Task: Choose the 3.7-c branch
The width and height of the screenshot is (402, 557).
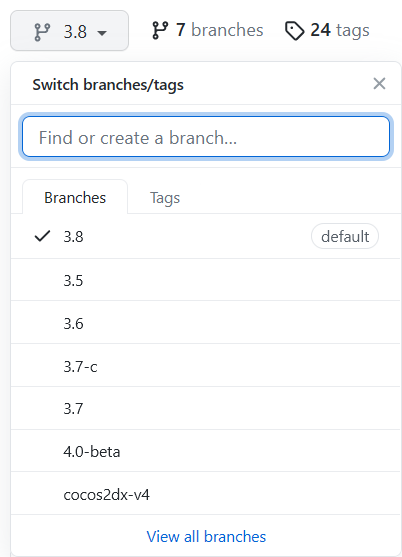Action: pos(205,366)
